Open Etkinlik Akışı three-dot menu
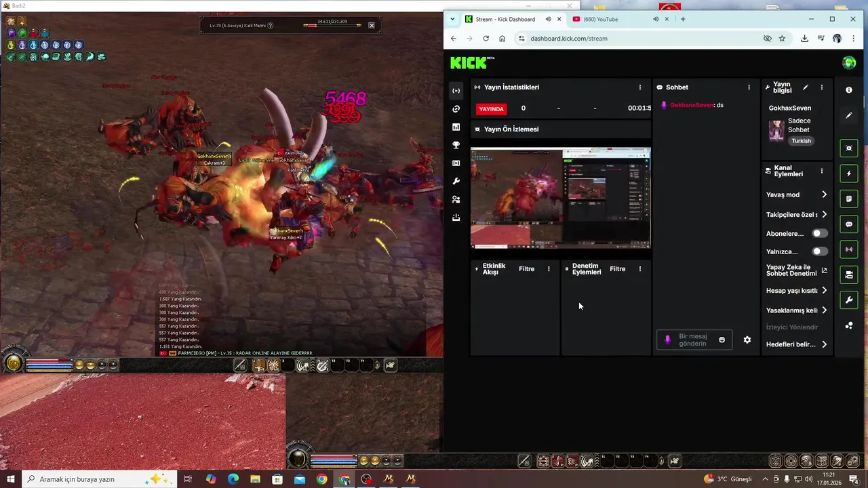The width and height of the screenshot is (868, 488). (549, 269)
